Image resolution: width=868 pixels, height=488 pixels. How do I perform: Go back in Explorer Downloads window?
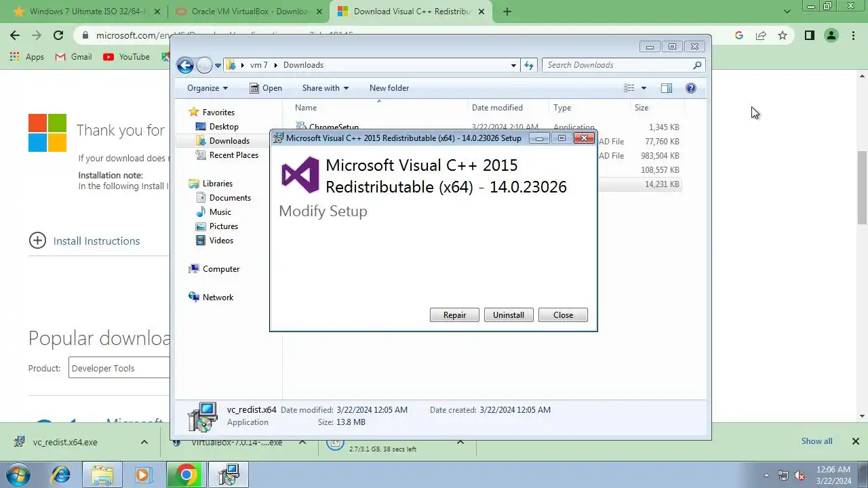(x=185, y=65)
